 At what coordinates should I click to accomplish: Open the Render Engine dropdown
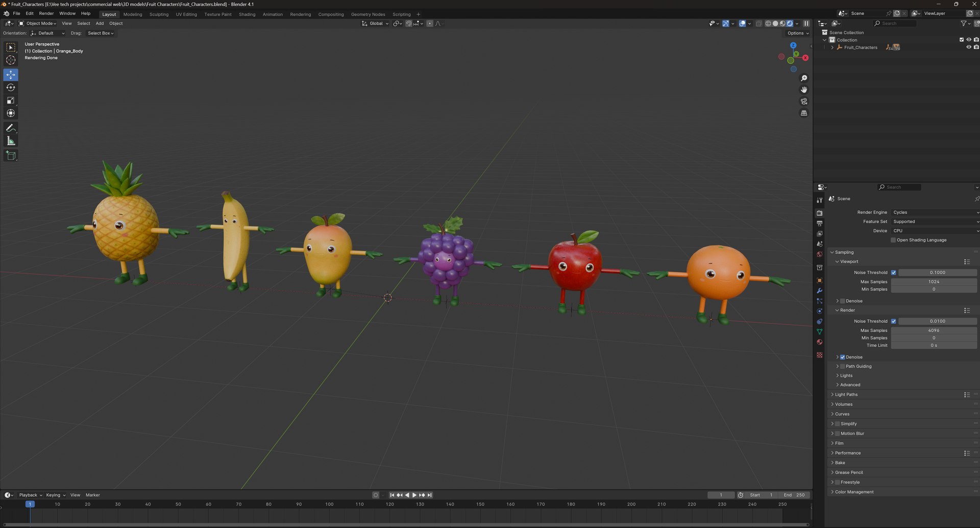point(935,212)
